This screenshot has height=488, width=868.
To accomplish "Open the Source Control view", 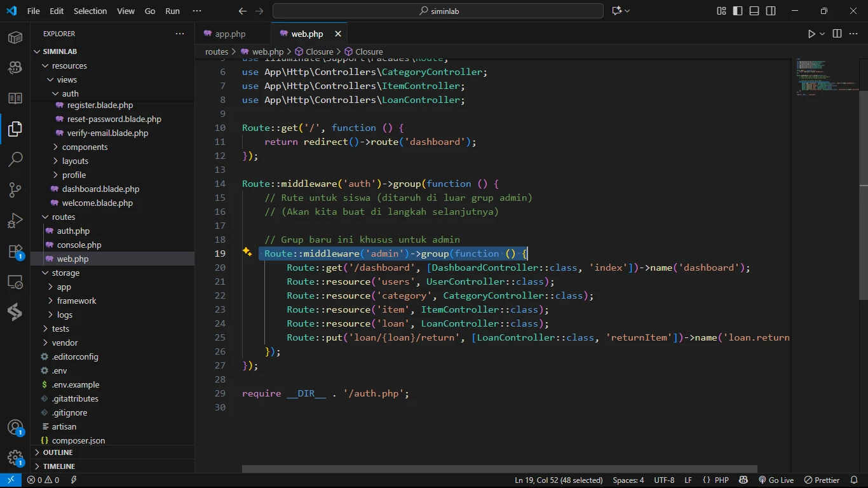I will pyautogui.click(x=15, y=189).
